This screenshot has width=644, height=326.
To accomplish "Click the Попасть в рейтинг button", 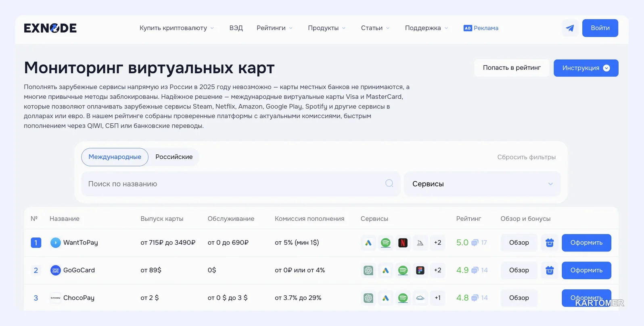I will 512,68.
